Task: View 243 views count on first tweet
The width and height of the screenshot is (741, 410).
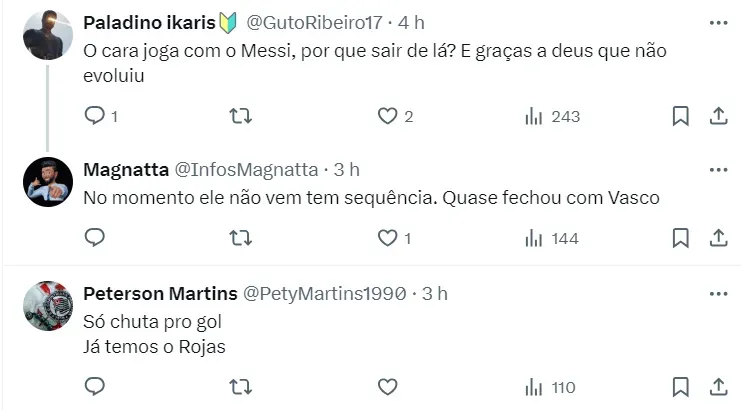Action: 552,116
